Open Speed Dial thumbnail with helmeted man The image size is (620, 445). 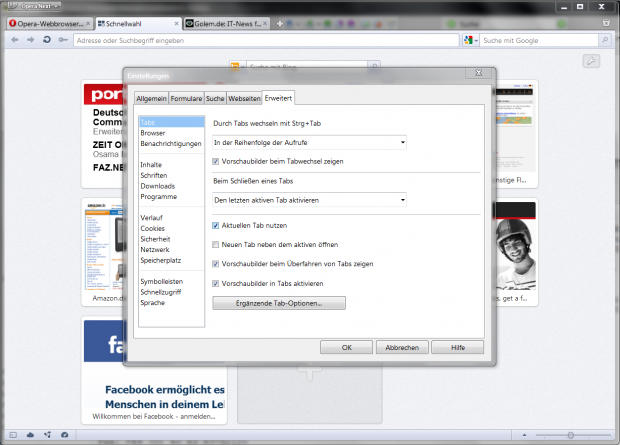click(516, 252)
